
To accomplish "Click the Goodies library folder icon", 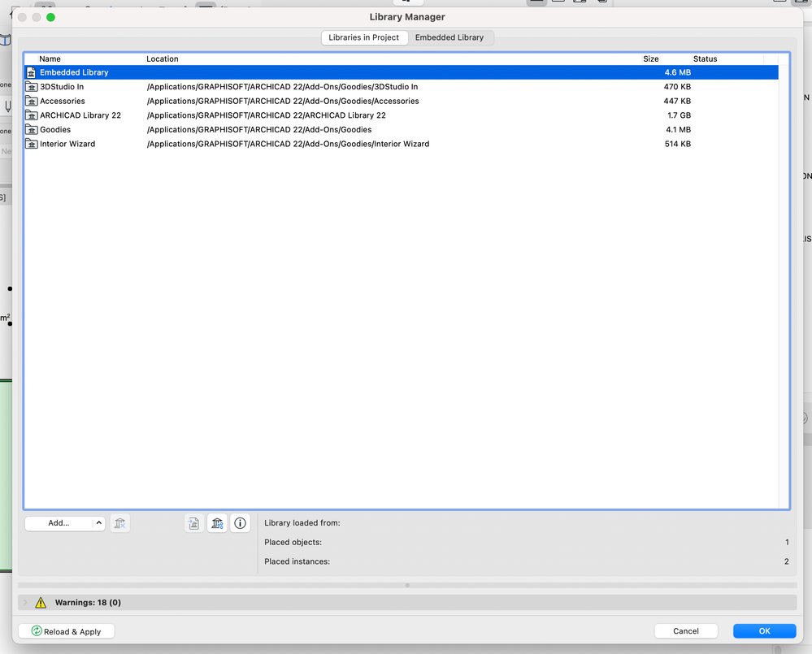I will (32, 129).
